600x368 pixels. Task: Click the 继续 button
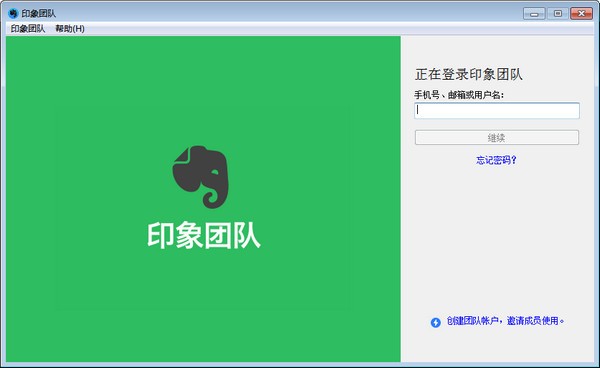click(x=497, y=138)
